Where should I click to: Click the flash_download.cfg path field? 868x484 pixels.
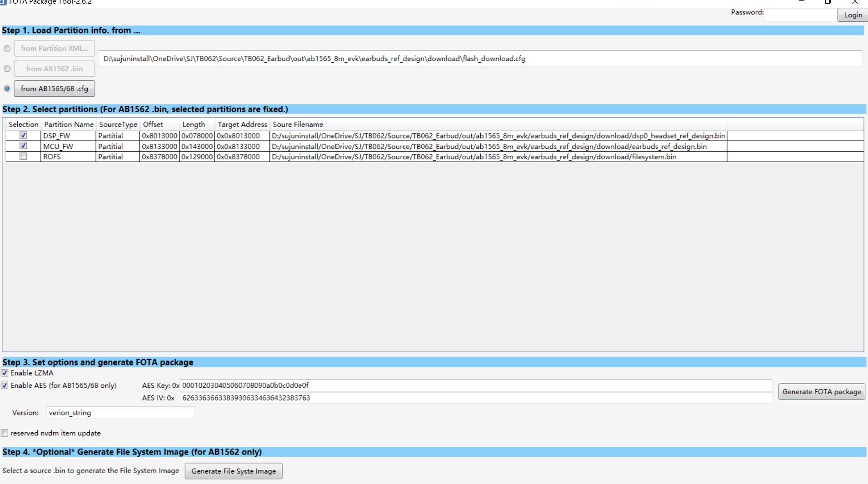coord(480,59)
